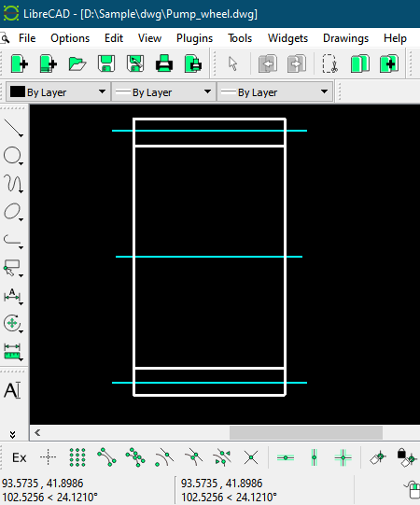The height and width of the screenshot is (505, 420).
Task: Toggle Restrict Horizontal
Action: [x=286, y=457]
